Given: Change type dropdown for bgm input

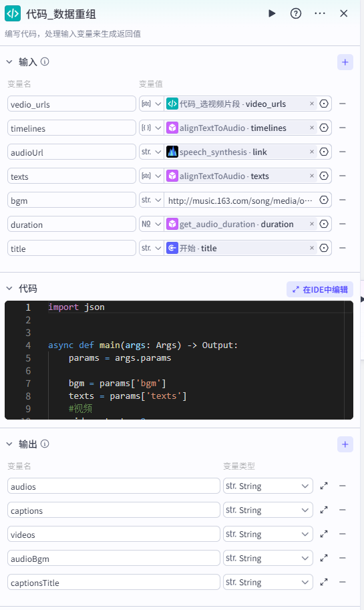Looking at the screenshot, I should click(152, 200).
